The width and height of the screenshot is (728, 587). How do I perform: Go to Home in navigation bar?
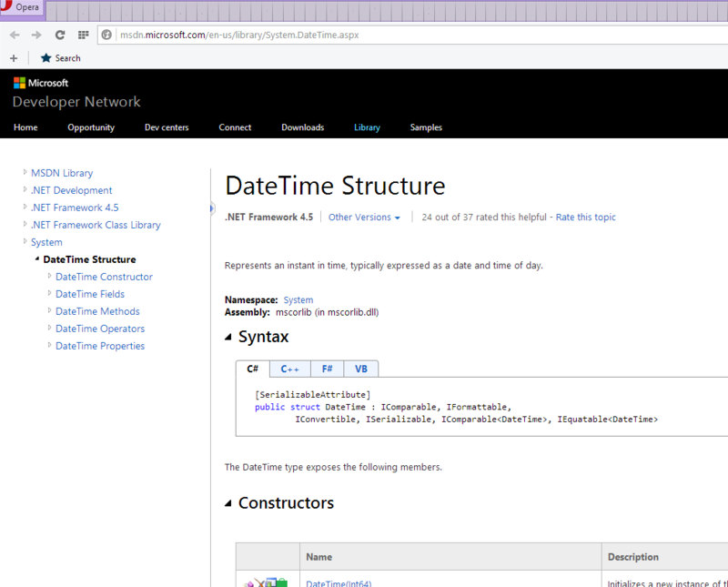[x=25, y=127]
